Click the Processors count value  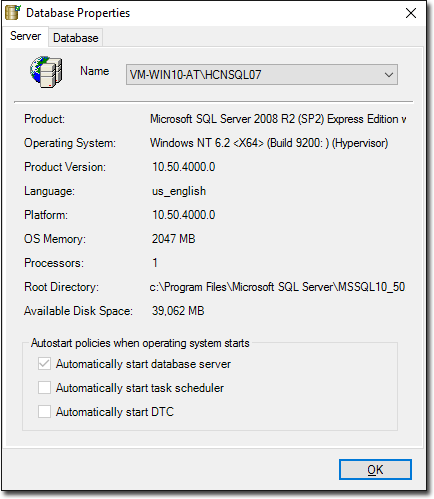tap(155, 263)
